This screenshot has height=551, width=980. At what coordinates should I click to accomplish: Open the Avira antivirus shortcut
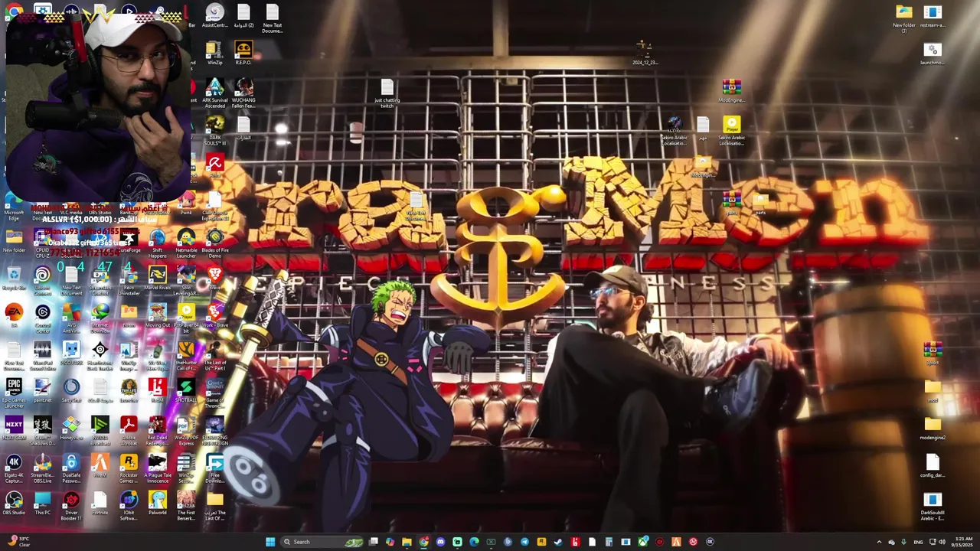coord(215,166)
